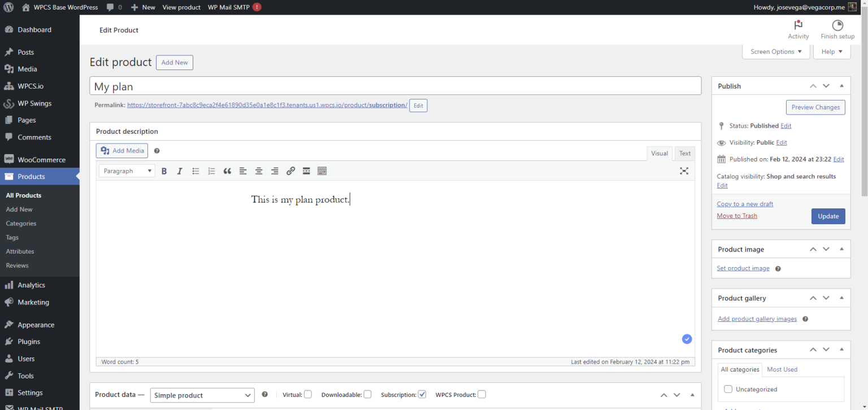Insert the Read More tag

coord(306,171)
